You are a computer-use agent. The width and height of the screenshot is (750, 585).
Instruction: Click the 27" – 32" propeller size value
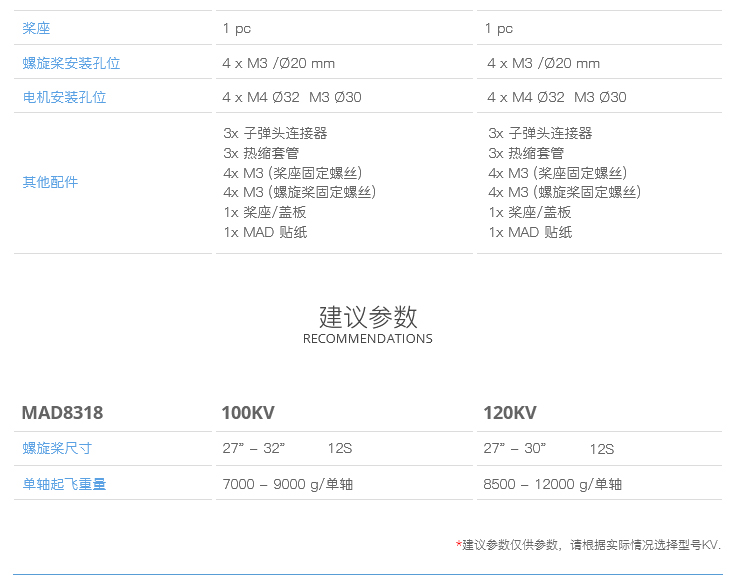254,448
